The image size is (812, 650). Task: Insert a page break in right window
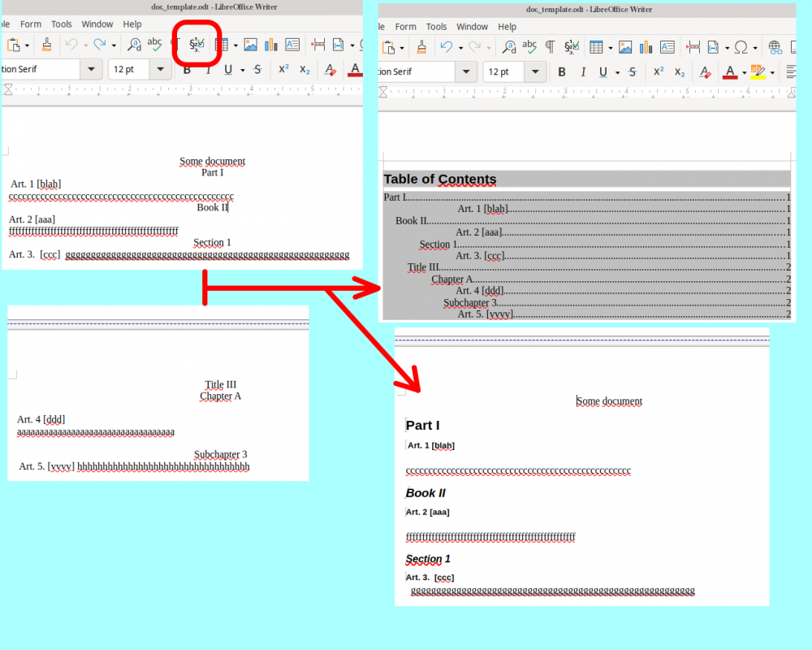pyautogui.click(x=693, y=48)
